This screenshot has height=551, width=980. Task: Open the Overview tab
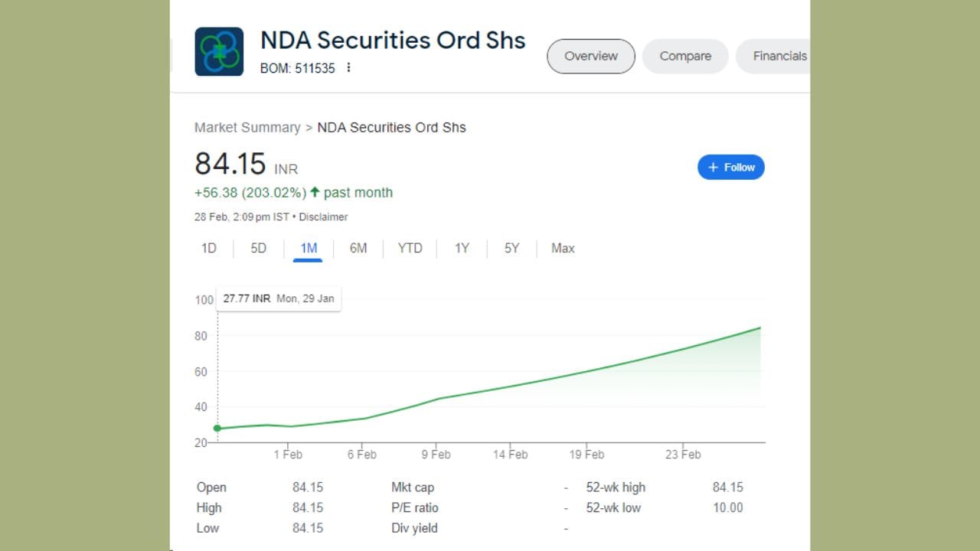[x=590, y=56]
